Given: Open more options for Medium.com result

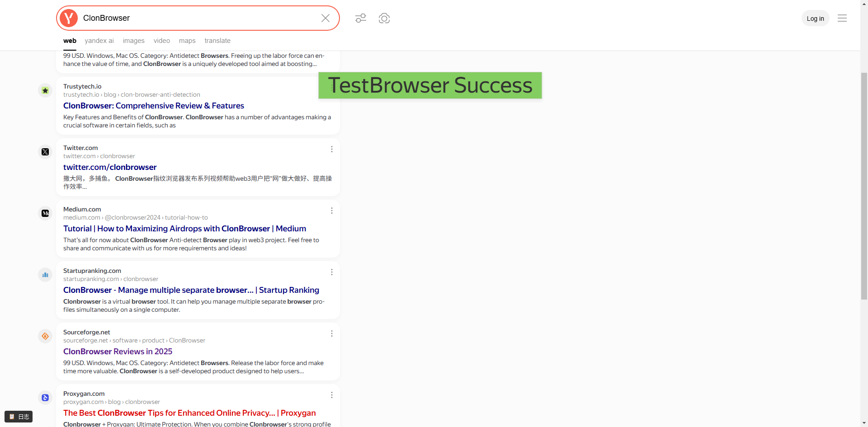Looking at the screenshot, I should pos(331,211).
